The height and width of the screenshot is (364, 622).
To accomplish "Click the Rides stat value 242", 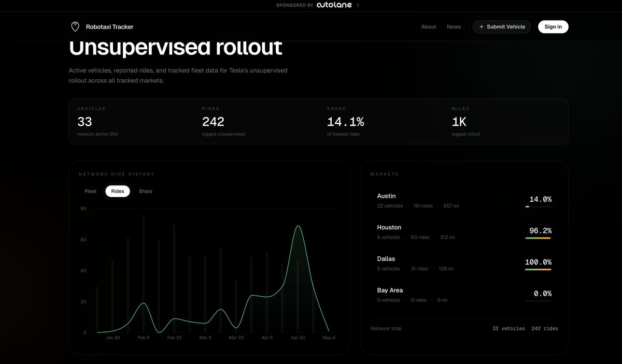I will coord(213,122).
